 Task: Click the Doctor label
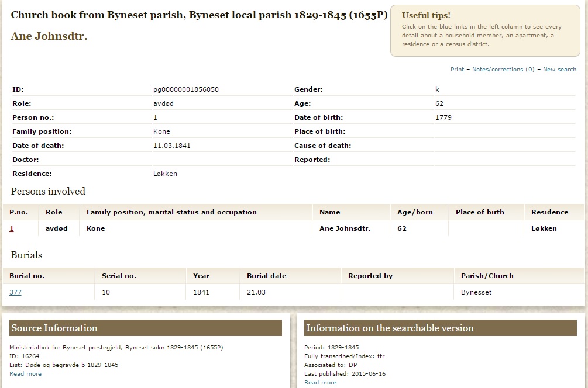[x=26, y=160]
